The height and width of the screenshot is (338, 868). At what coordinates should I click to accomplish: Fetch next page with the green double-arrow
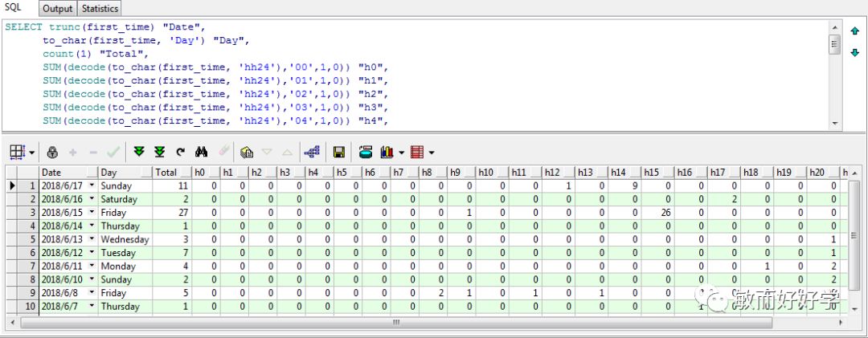(139, 152)
